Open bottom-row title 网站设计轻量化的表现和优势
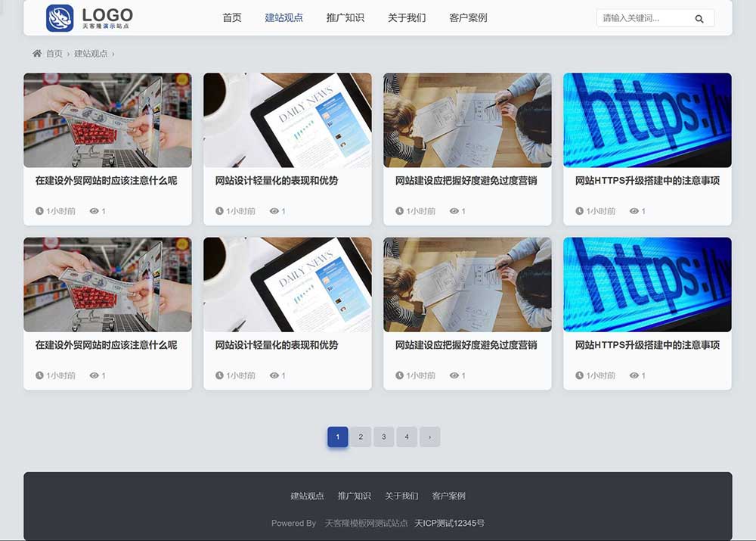This screenshot has width=756, height=541. (277, 345)
